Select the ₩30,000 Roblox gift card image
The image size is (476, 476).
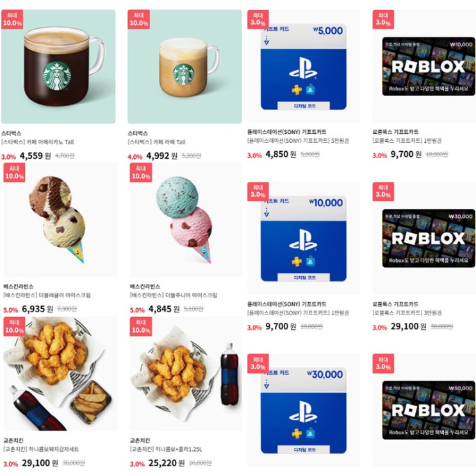coord(429,238)
